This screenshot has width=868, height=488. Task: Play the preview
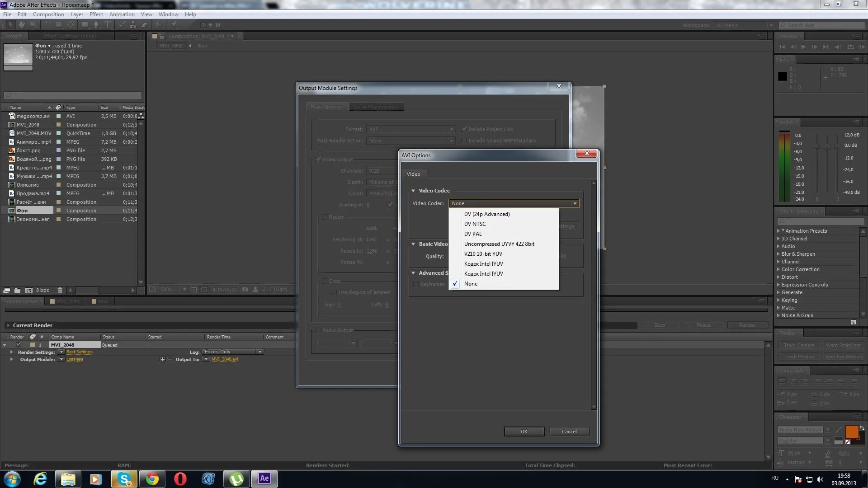803,47
